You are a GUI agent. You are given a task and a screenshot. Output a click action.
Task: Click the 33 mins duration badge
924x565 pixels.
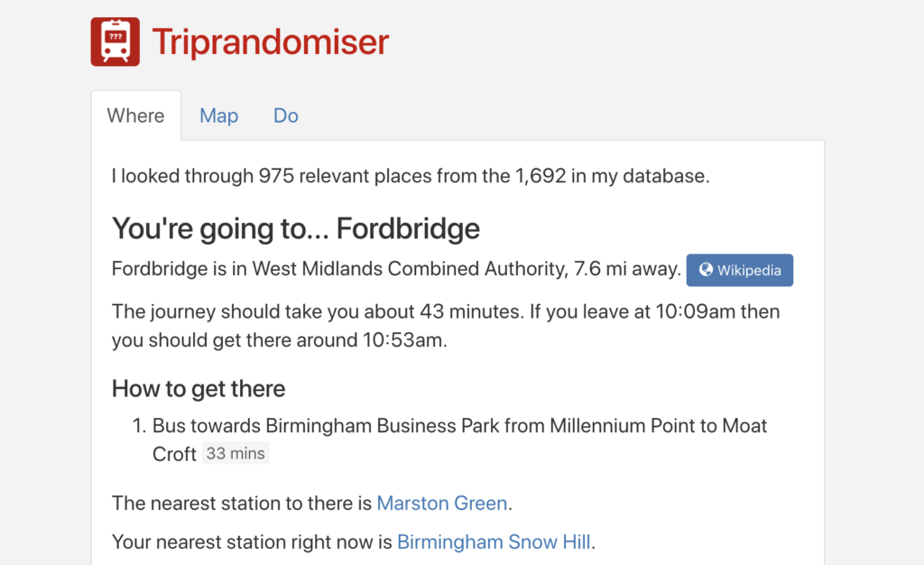[236, 454]
